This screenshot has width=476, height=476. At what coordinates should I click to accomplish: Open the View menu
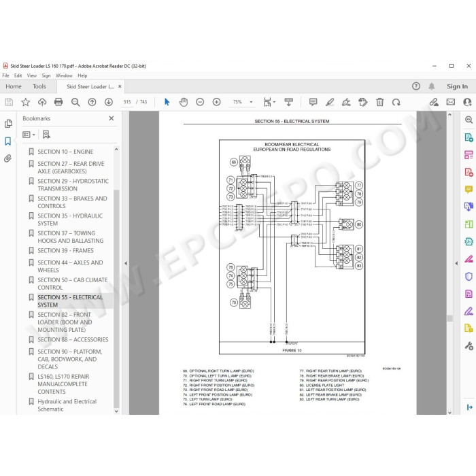coord(31,75)
